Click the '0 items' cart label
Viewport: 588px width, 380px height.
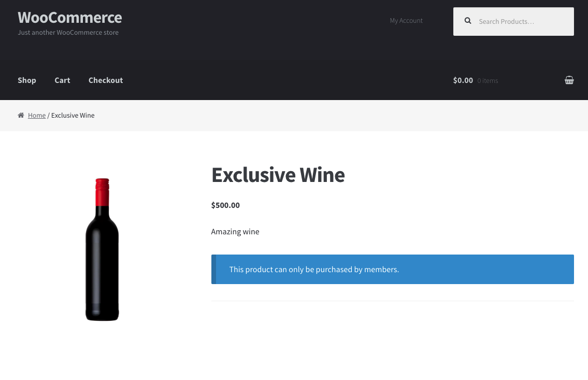(x=487, y=80)
